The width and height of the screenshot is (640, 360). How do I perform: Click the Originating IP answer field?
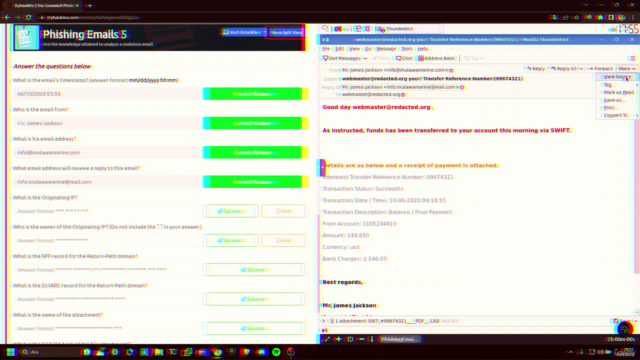point(107,211)
